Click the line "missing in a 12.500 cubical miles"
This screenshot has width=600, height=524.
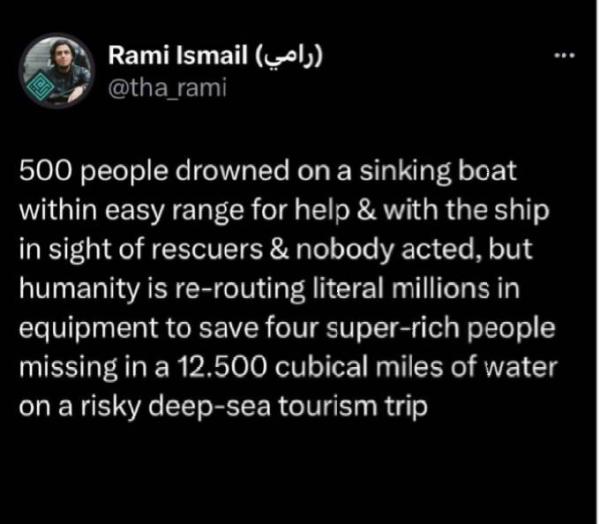(x=288, y=368)
